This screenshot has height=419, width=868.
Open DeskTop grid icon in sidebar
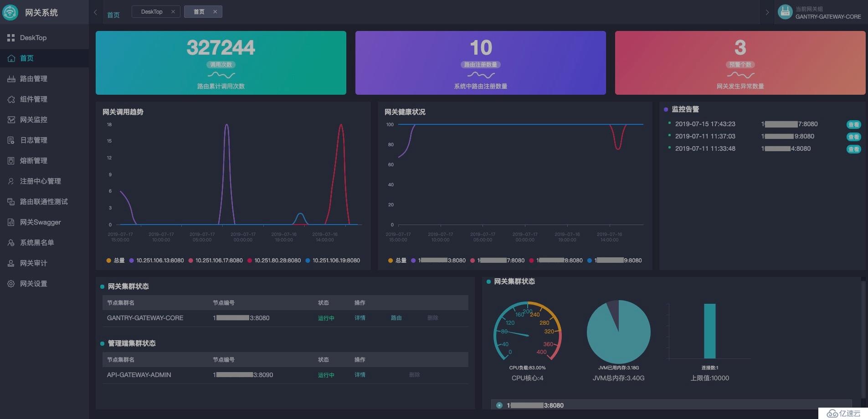pyautogui.click(x=11, y=38)
